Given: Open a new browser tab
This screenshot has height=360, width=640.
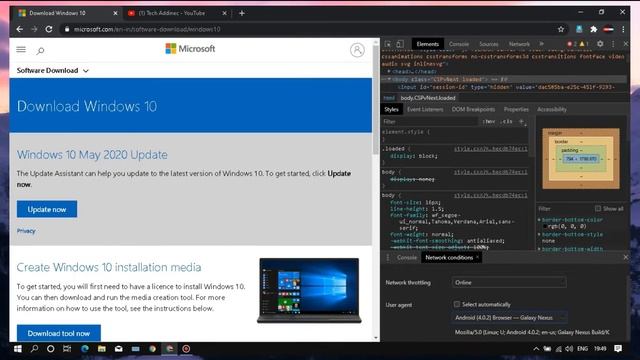Looking at the screenshot, I should (x=242, y=13).
